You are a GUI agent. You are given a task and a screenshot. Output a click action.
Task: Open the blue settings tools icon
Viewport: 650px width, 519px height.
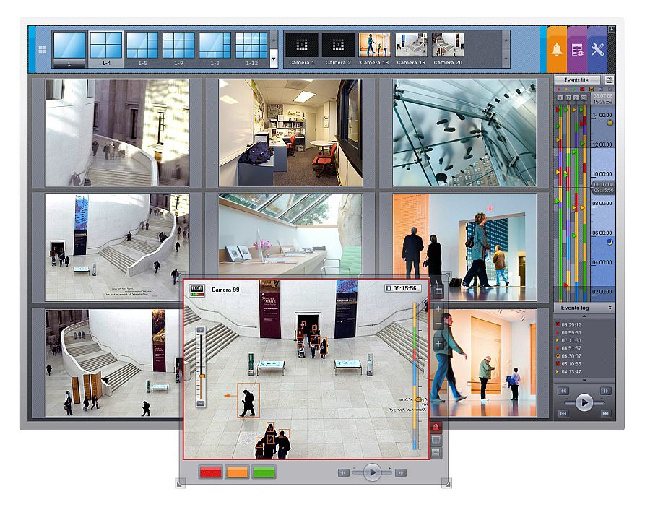coord(598,49)
